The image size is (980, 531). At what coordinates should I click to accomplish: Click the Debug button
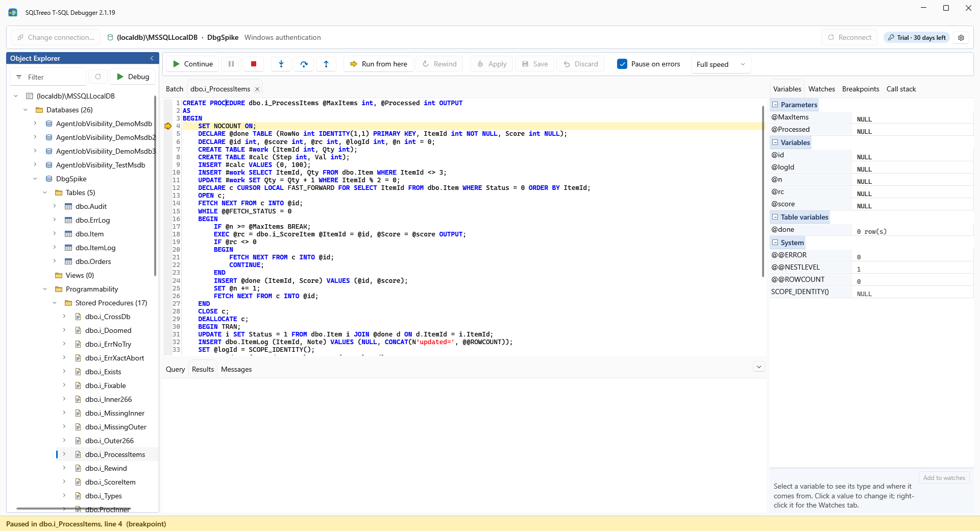[133, 77]
